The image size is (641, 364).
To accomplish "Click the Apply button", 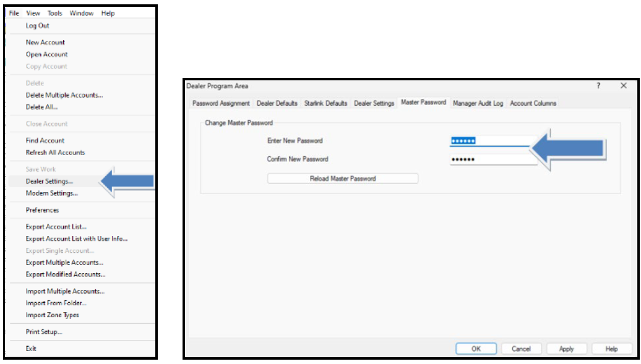I will pyautogui.click(x=566, y=349).
